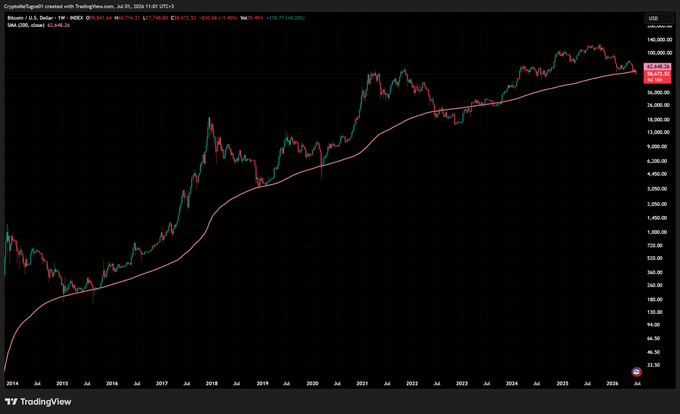The width and height of the screenshot is (680, 414).
Task: Click the 520.00 price axis label
Action: (655, 258)
